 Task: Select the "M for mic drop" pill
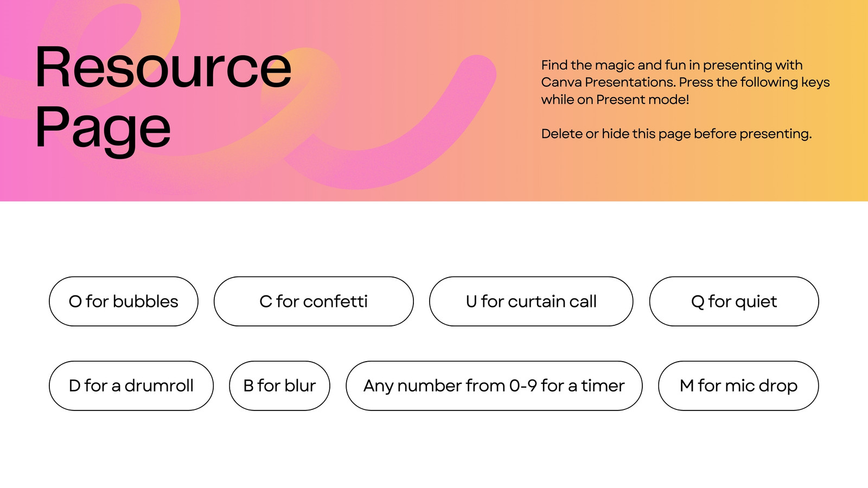(738, 386)
